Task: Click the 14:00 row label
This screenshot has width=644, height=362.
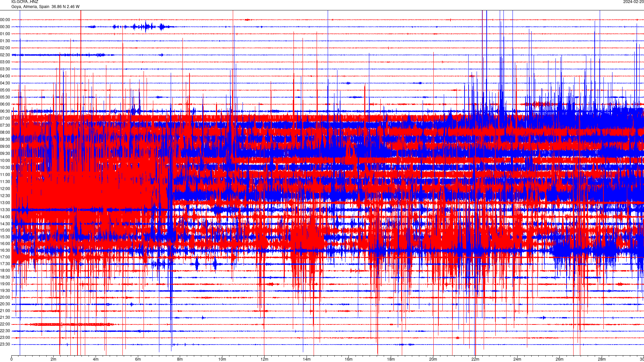Action: (5, 217)
